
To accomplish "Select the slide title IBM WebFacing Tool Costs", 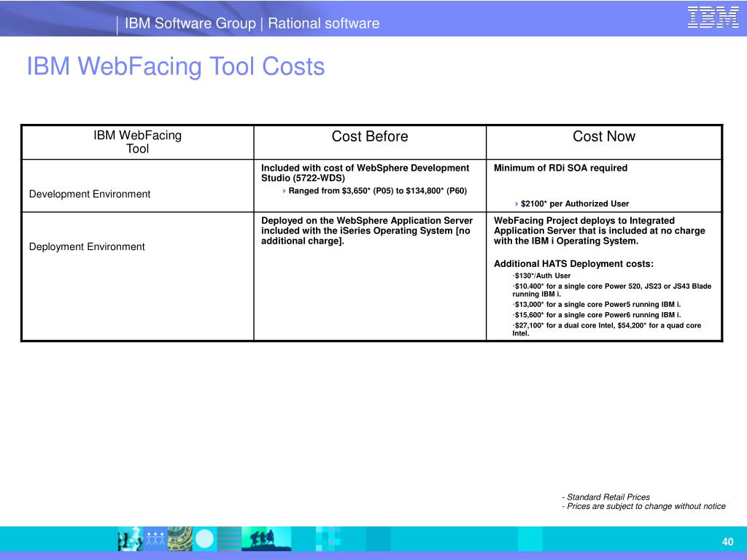I will click(176, 66).
